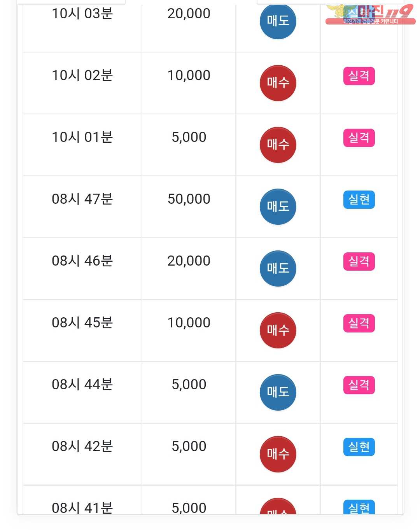Click the 실격 badge for 08시 45분
Screen dimensions: 420x530
[x=359, y=323]
